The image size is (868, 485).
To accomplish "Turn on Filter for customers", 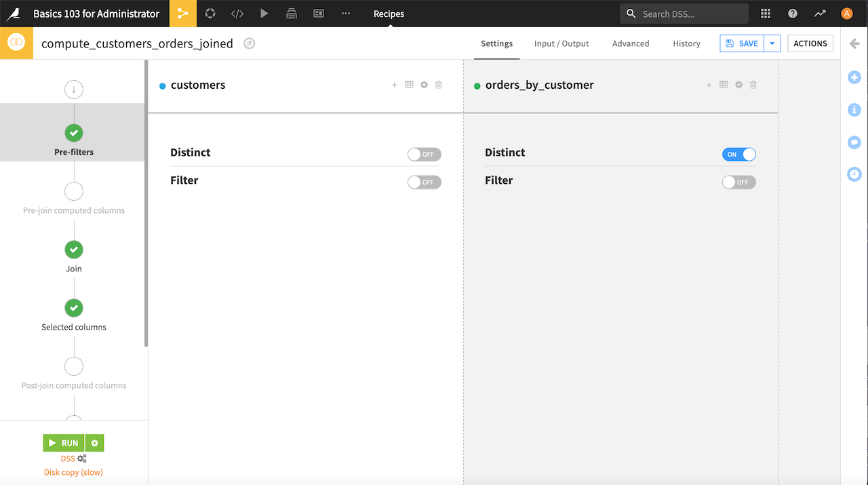I will point(424,182).
